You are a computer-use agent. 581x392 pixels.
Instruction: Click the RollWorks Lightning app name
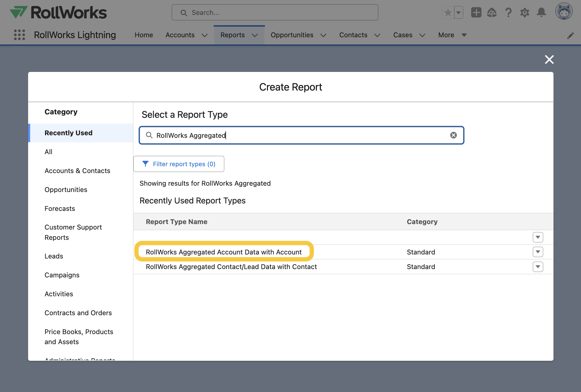[x=75, y=35]
